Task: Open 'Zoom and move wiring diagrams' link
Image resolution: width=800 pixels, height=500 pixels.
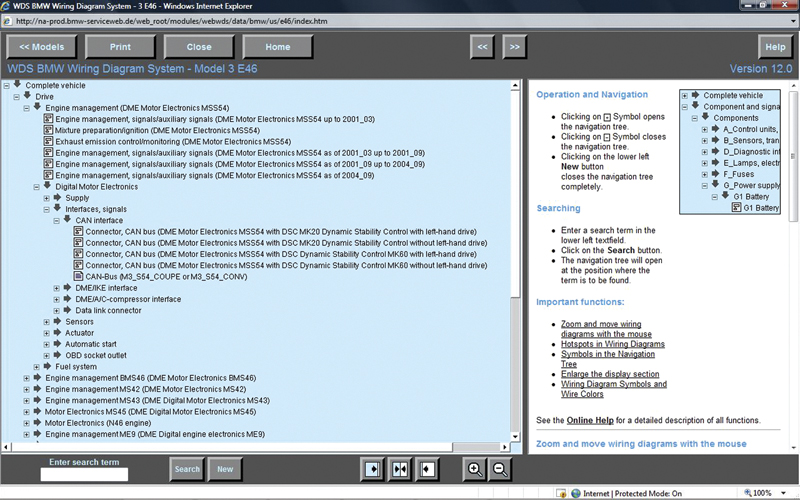Action: tap(606, 329)
